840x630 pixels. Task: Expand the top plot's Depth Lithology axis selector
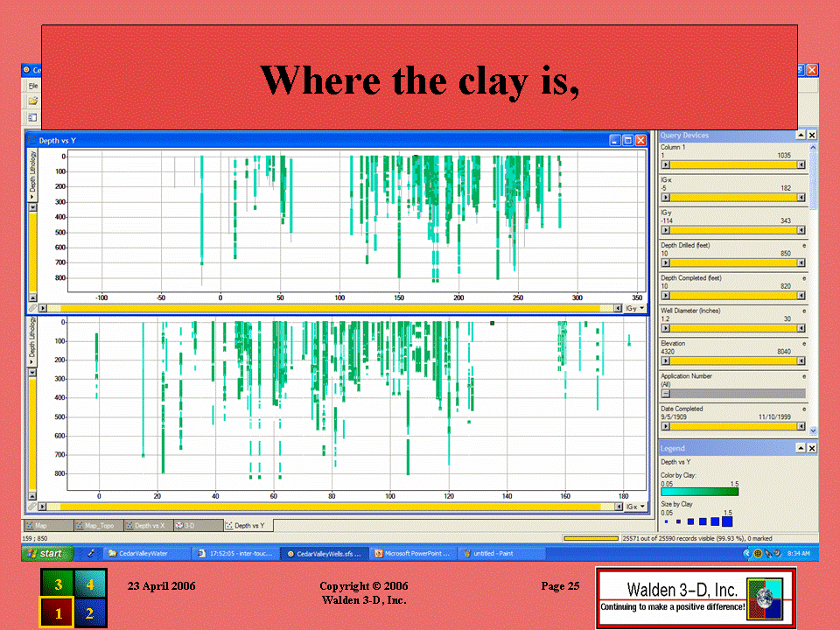[x=33, y=199]
